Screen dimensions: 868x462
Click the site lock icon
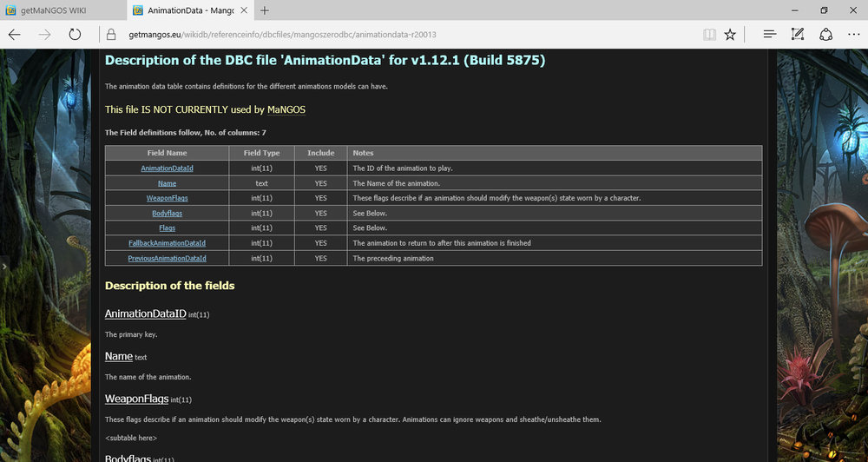point(111,35)
